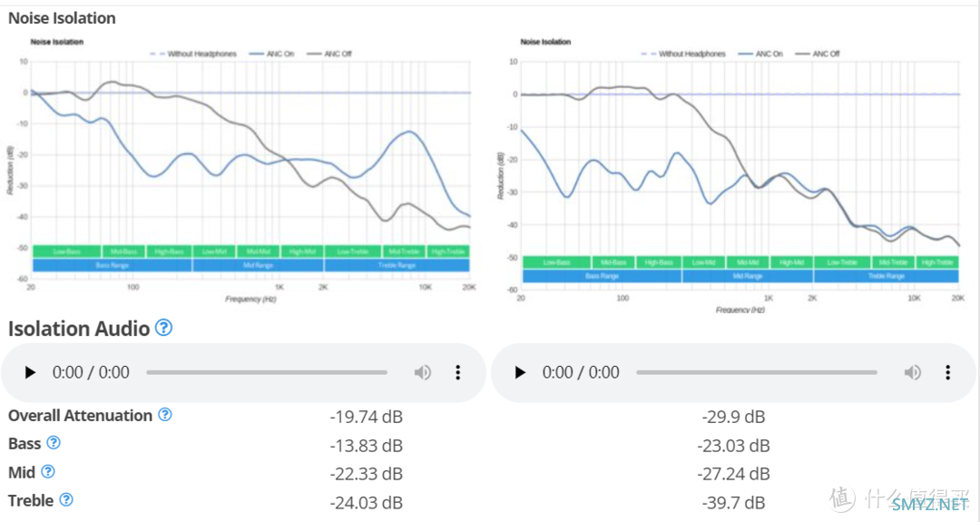This screenshot has width=980, height=522.
Task: Open right audio player more options menu
Action: point(948,372)
